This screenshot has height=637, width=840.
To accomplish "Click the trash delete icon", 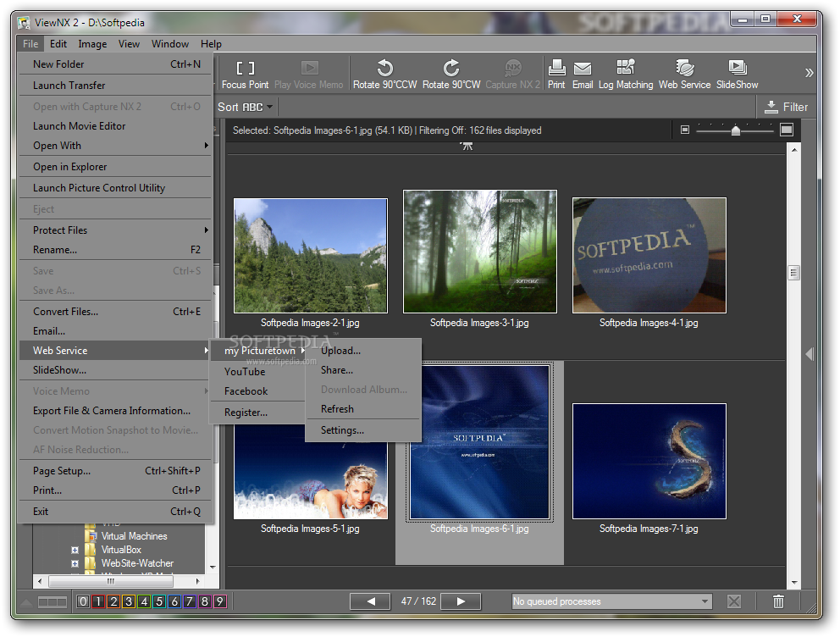I will (x=778, y=601).
